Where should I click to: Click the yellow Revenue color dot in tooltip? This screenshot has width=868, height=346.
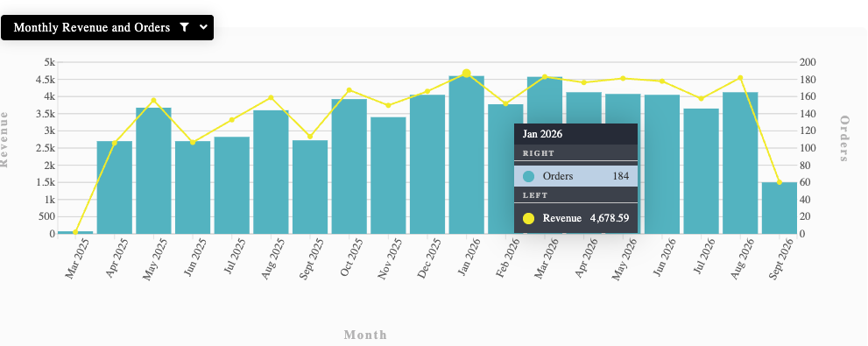pyautogui.click(x=529, y=218)
